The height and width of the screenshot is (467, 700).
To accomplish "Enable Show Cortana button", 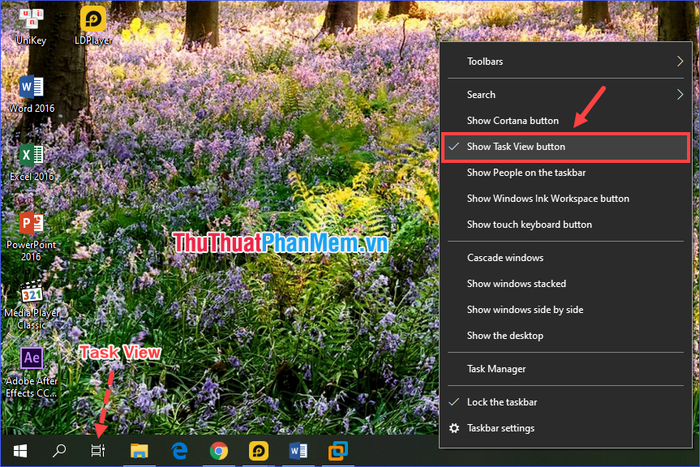I will coord(566,121).
